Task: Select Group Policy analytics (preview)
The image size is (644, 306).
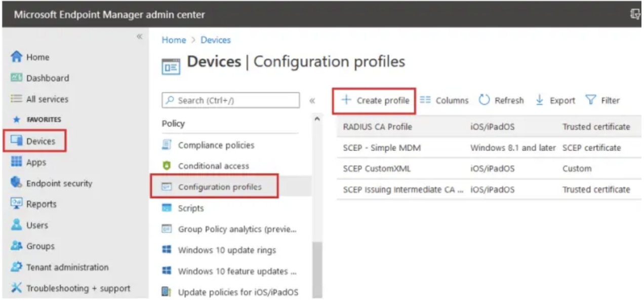Action: [237, 229]
